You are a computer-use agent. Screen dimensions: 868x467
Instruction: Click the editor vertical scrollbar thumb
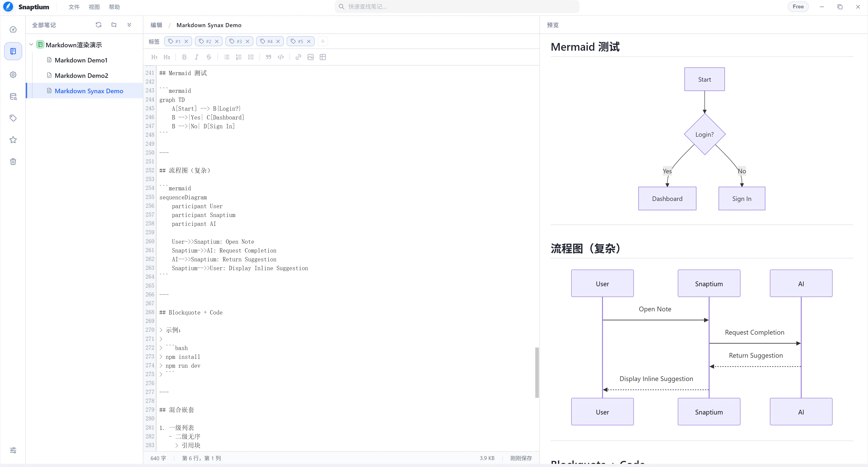(x=537, y=373)
